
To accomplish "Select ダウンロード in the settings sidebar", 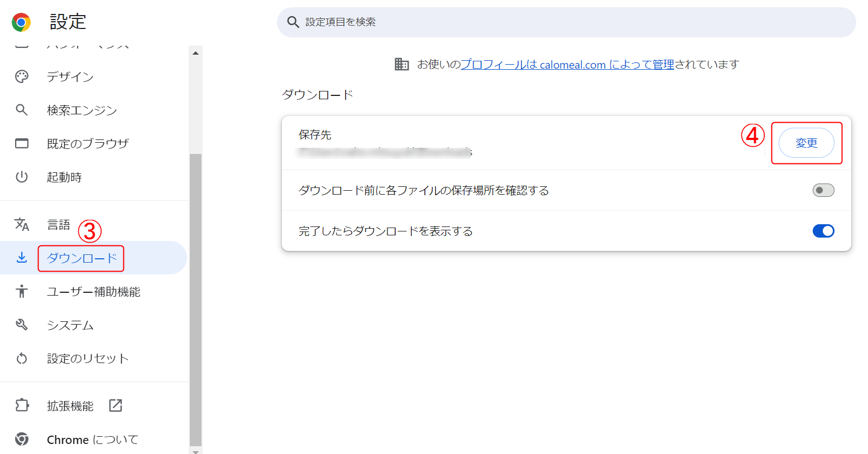I will point(81,258).
